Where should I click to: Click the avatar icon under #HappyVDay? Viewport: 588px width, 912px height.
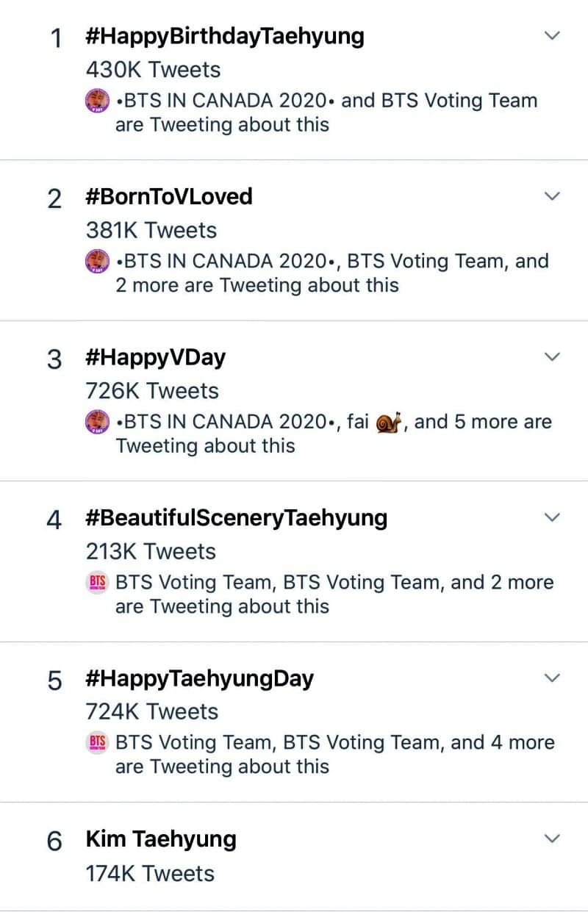coord(98,422)
